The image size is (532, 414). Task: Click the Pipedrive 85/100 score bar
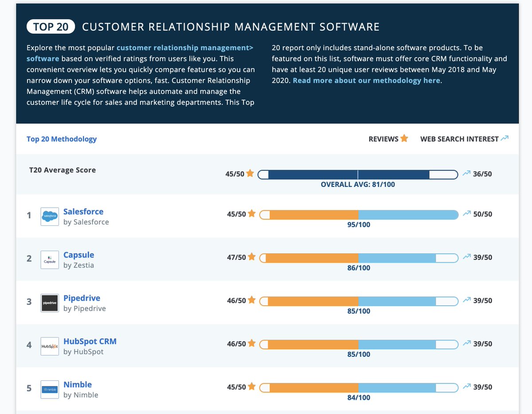(359, 301)
